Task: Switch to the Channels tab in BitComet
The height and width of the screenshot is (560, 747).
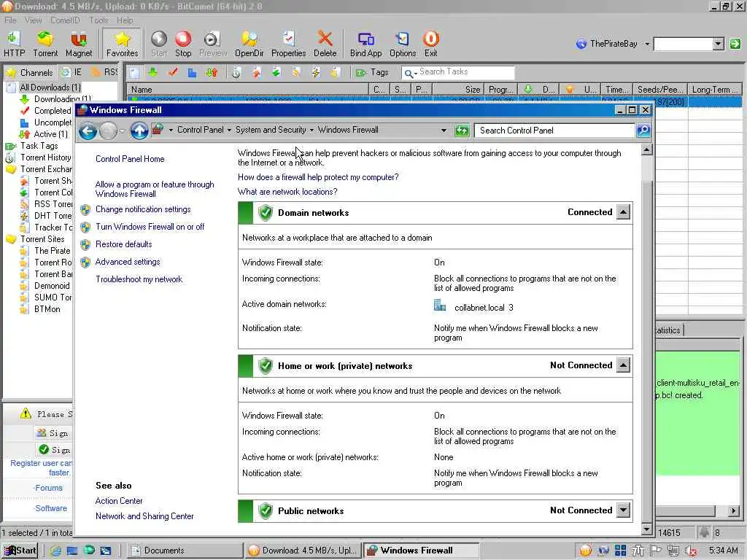Action: tap(29, 72)
